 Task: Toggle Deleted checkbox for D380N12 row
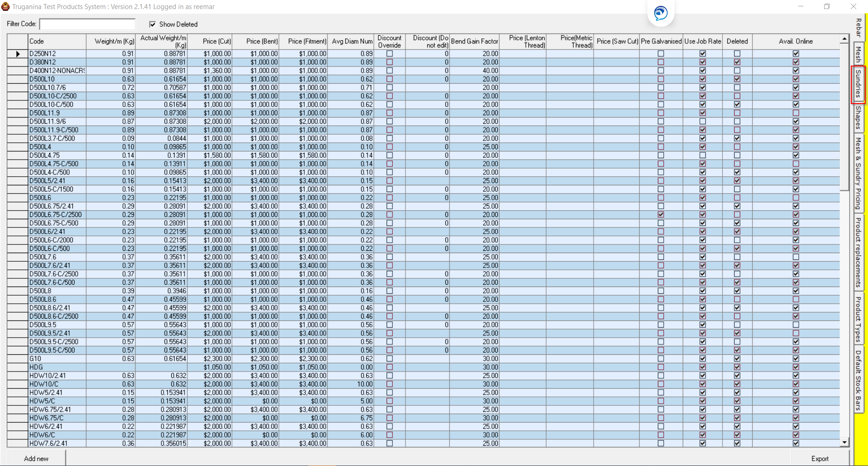(x=737, y=62)
